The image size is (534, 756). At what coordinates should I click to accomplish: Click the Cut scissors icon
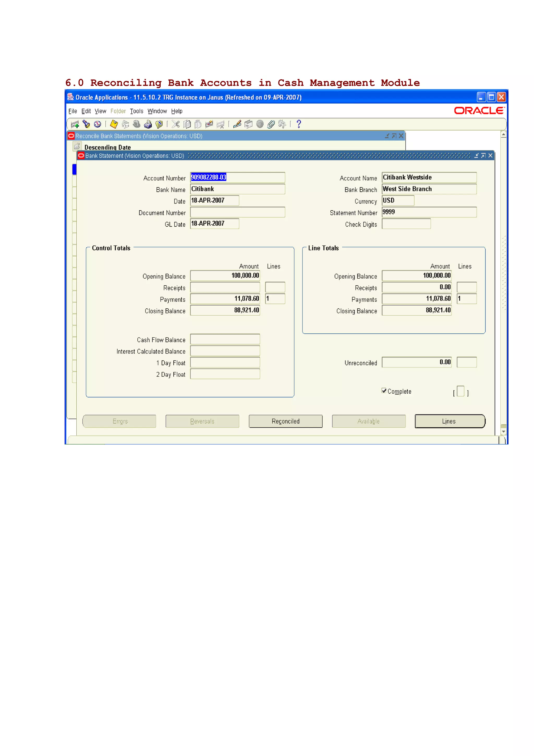tap(176, 124)
